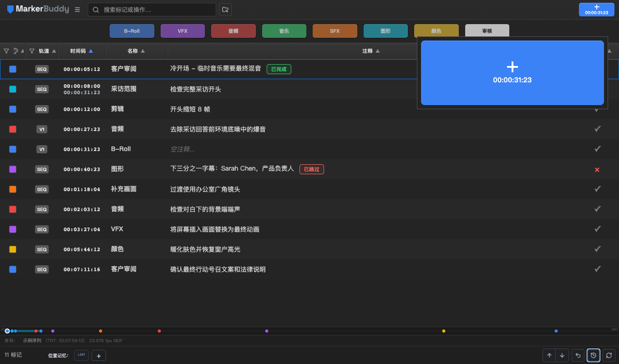The width and height of the screenshot is (619, 364).
Task: Click the 已完成 status tag
Action: (279, 69)
